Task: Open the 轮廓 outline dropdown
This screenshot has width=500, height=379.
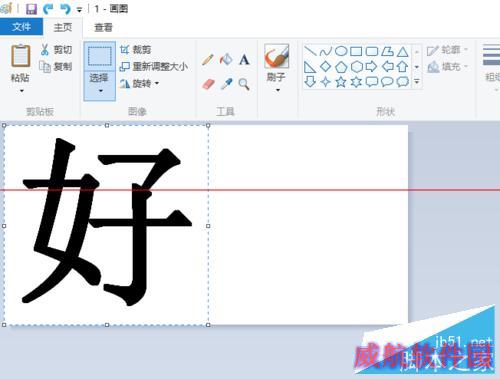Action: point(447,50)
